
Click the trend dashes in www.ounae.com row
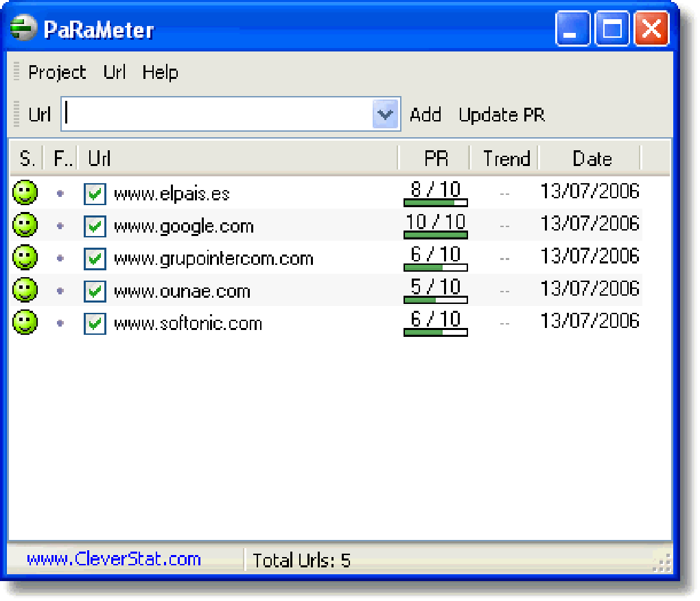point(504,292)
